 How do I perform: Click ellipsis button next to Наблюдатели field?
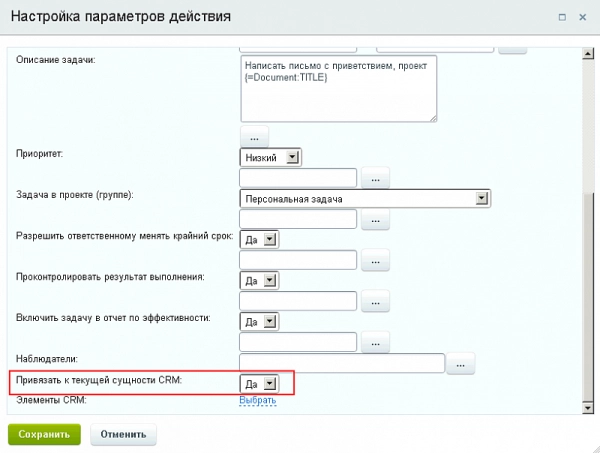point(460,364)
